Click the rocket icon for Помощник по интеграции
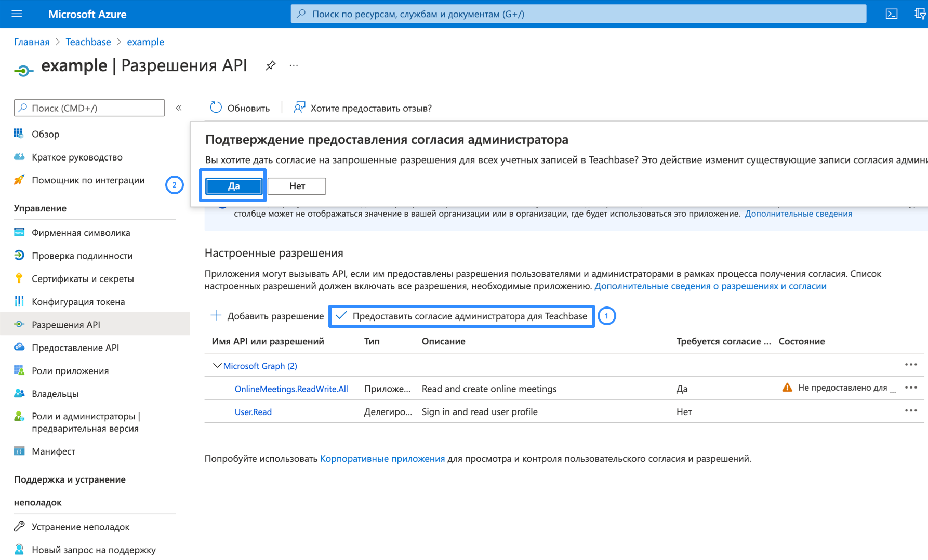928x560 pixels. coord(19,180)
